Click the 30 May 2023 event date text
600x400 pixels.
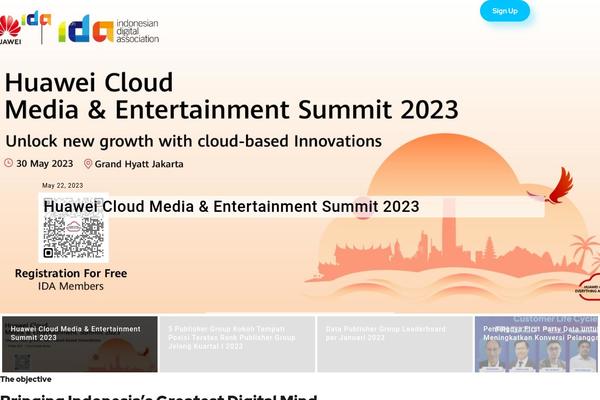[x=44, y=163]
